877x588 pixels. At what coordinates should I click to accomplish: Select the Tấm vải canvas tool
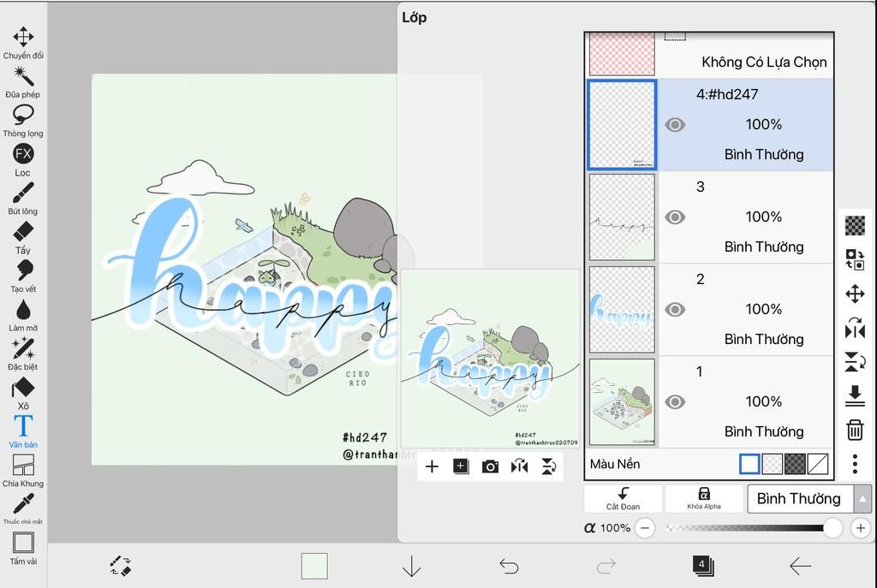(x=23, y=549)
